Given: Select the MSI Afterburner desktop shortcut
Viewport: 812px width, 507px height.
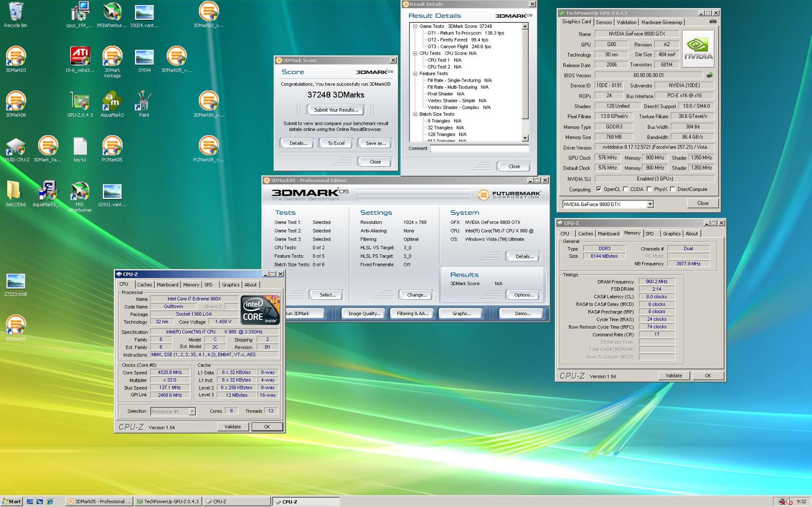Looking at the screenshot, I should tap(80, 196).
